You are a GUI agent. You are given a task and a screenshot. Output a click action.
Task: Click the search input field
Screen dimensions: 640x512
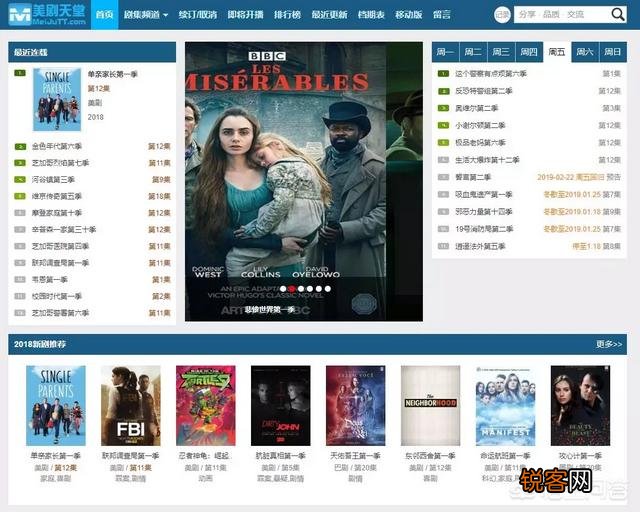[x=562, y=15]
